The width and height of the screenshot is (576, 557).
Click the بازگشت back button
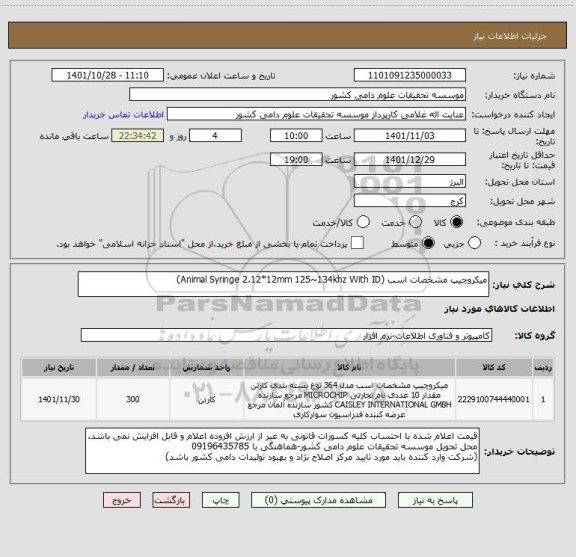point(171,500)
